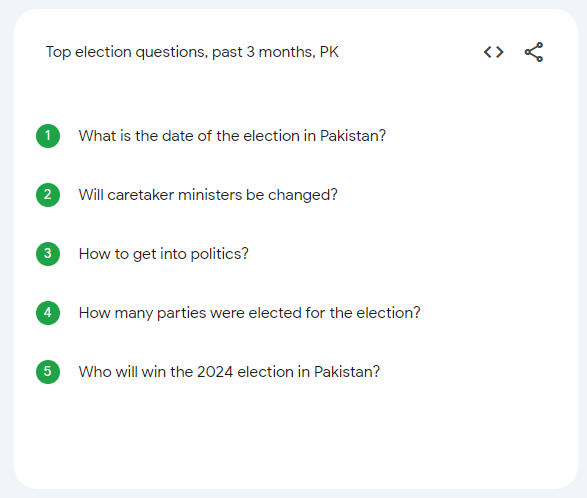
Task: Select the green number 5 badge
Action: (48, 372)
